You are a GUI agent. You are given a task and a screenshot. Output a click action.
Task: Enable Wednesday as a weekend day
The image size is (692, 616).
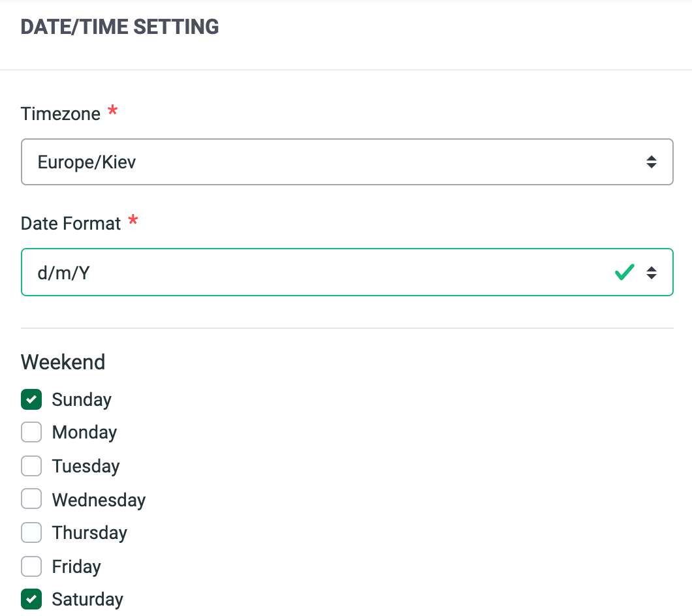coord(31,499)
